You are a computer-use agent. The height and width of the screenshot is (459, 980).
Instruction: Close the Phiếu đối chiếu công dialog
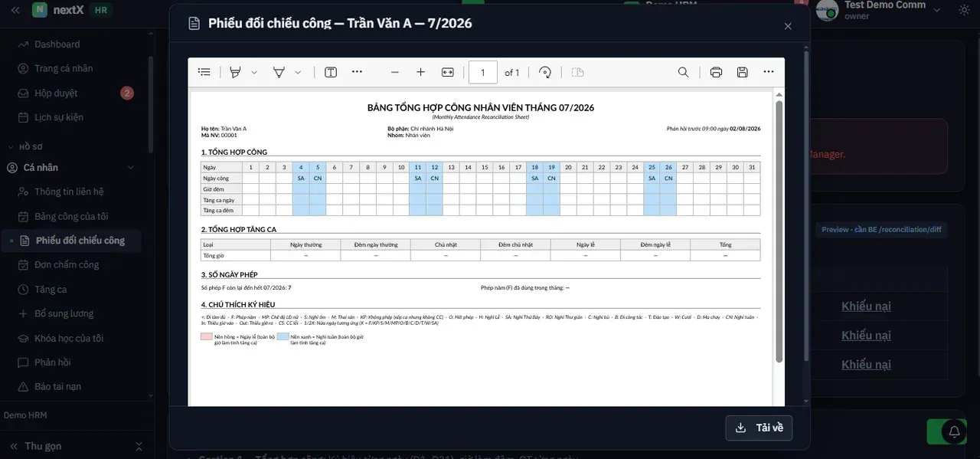point(788,26)
